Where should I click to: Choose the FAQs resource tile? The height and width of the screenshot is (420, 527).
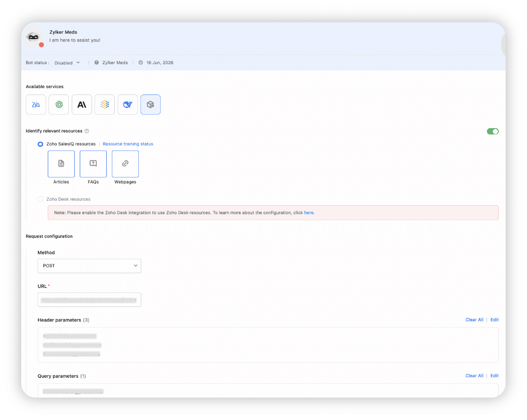(93, 164)
